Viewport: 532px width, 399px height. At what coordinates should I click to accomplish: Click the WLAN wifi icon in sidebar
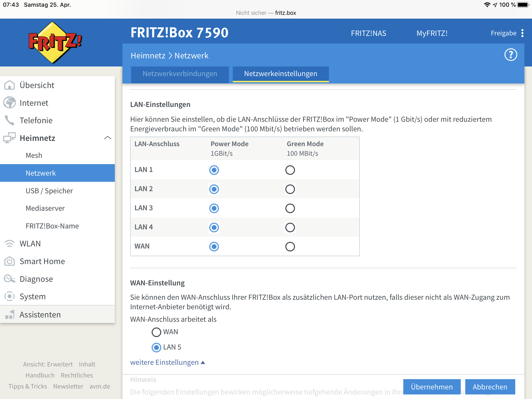click(10, 244)
